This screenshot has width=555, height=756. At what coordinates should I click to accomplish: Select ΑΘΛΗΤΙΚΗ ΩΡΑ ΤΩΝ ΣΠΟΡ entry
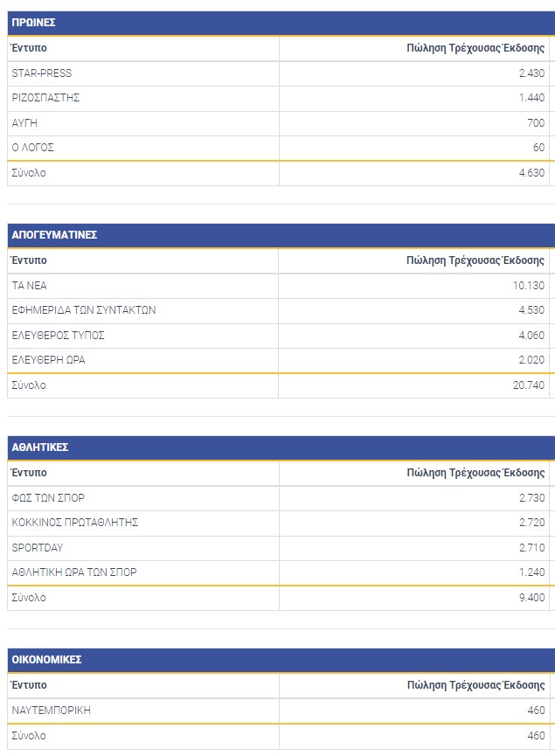click(x=74, y=572)
